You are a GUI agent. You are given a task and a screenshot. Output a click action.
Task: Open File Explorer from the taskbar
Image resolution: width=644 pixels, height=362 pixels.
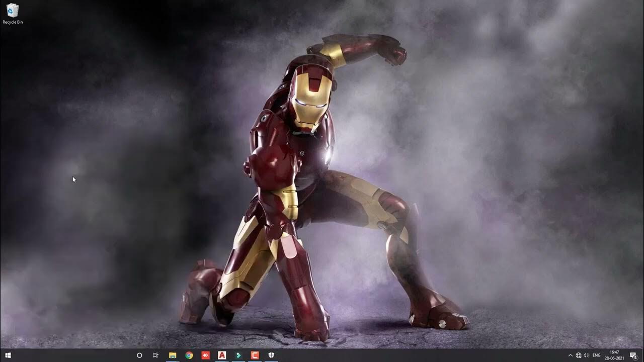pos(173,355)
